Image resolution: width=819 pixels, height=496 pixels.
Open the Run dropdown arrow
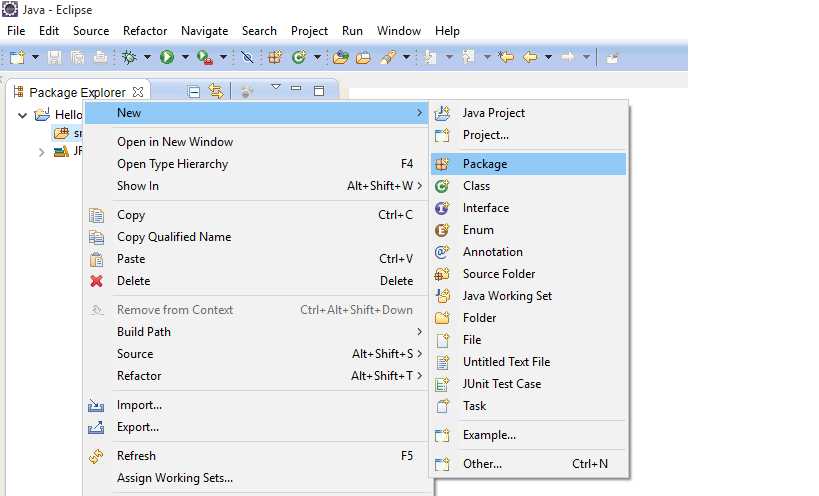(x=185, y=57)
